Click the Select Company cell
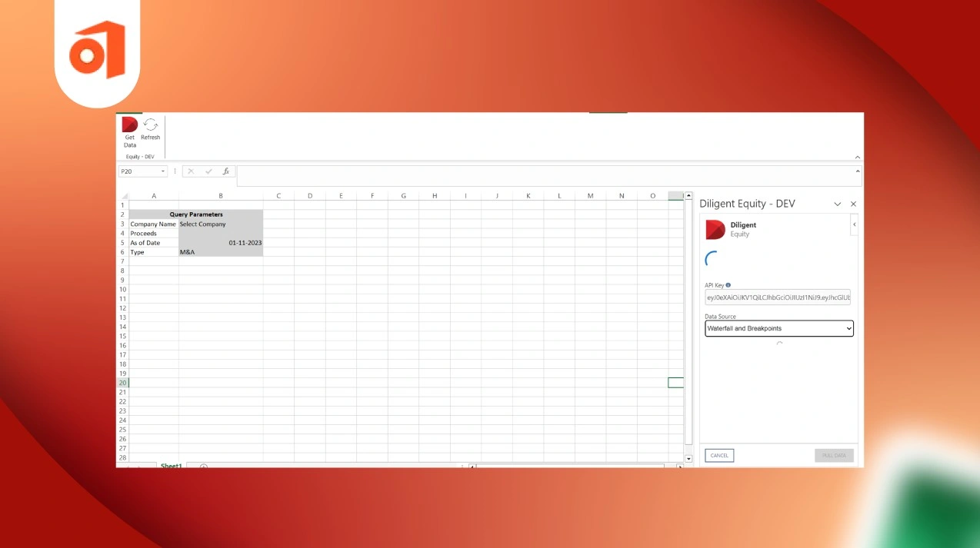The image size is (980, 548). click(x=221, y=224)
